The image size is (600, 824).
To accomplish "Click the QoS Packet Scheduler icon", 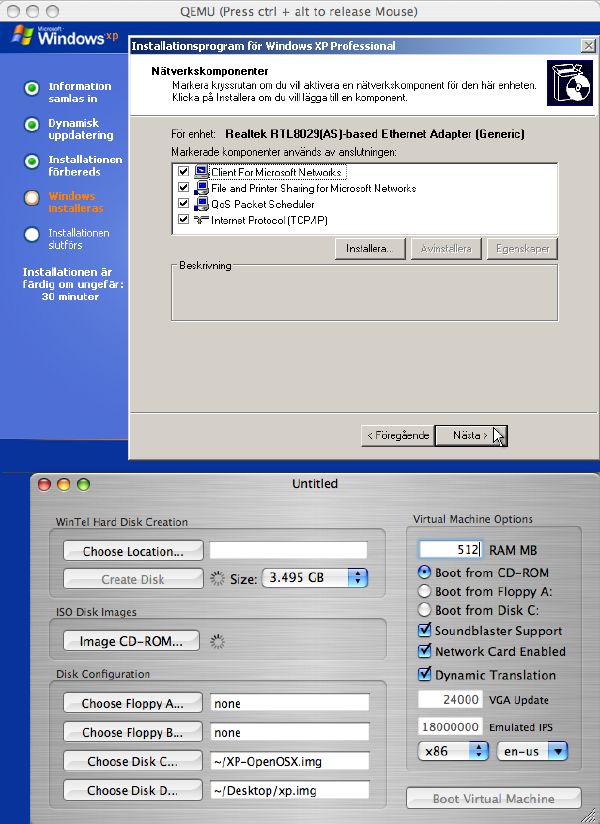I will [201, 203].
